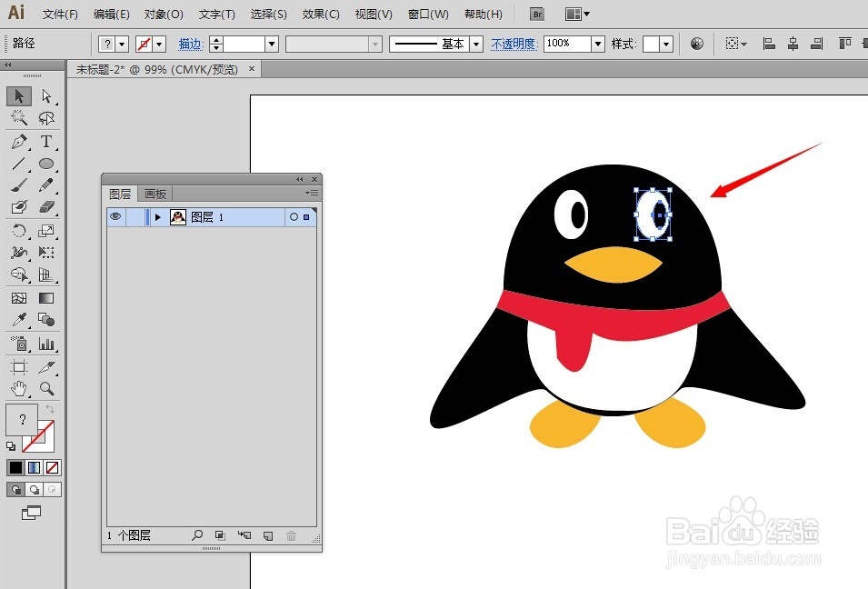
Task: Set None fill mode button
Action: point(53,468)
